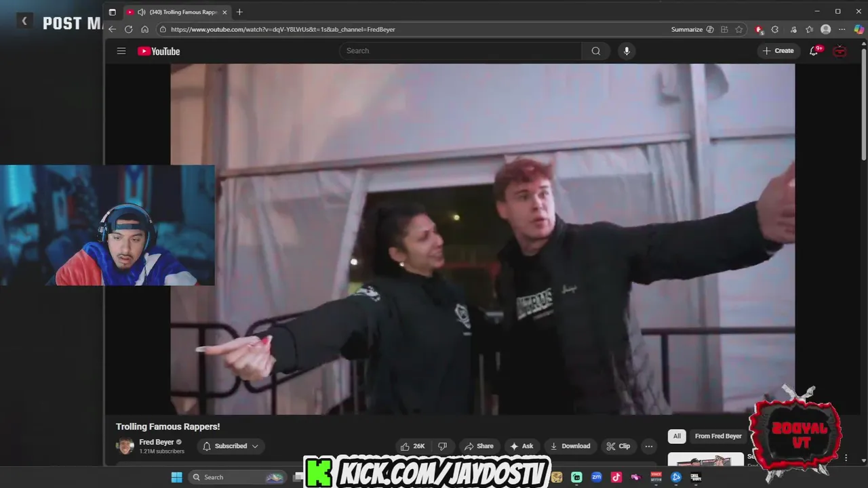Launch the Copilot sidebar icon
Viewport: 868px width, 488px height.
pos(859,29)
